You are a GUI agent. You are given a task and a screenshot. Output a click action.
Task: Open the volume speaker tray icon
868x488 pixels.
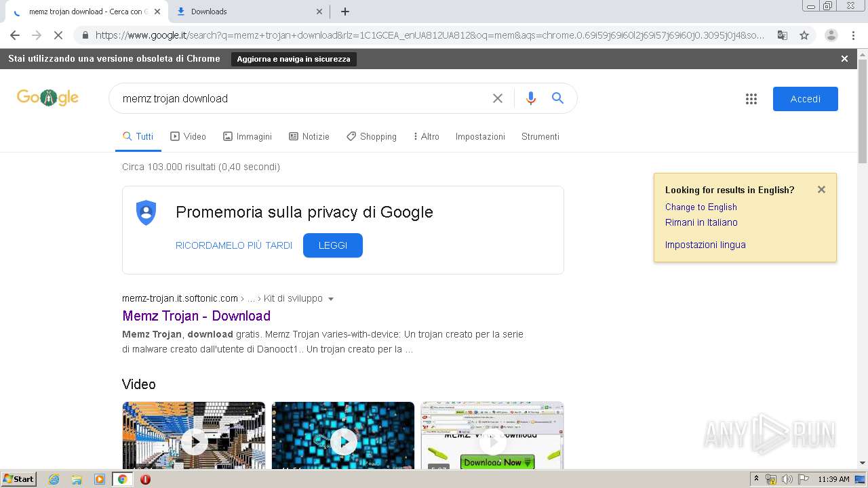[x=787, y=479]
